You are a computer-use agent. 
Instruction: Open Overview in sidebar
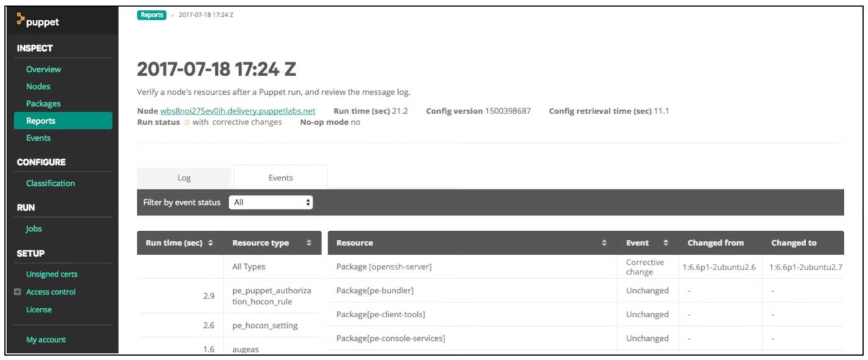click(x=43, y=69)
